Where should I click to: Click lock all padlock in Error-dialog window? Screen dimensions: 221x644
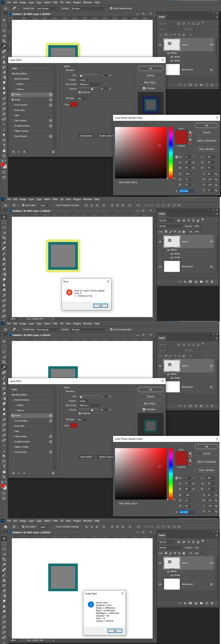pyautogui.click(x=184, y=232)
